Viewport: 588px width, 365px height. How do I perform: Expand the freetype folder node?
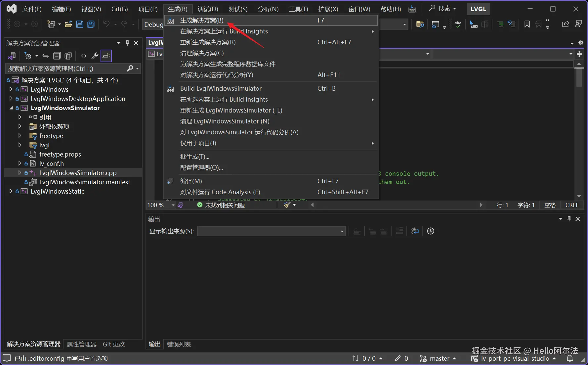point(20,136)
